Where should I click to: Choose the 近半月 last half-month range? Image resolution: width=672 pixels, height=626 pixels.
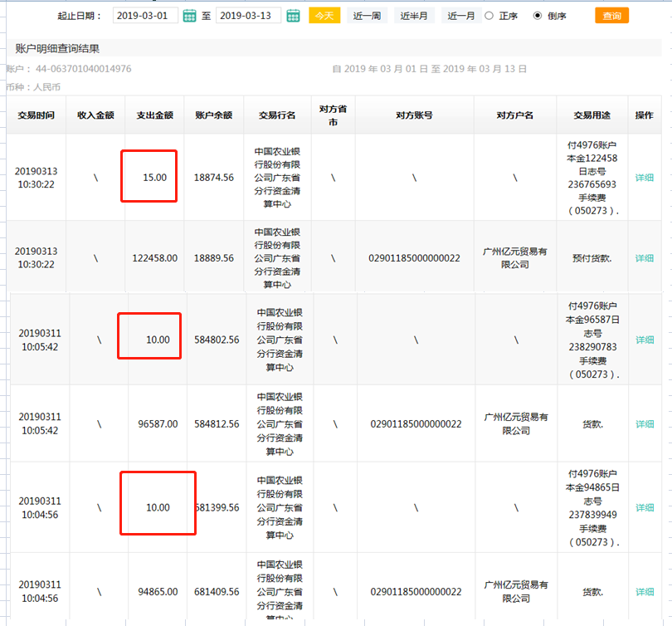point(414,16)
